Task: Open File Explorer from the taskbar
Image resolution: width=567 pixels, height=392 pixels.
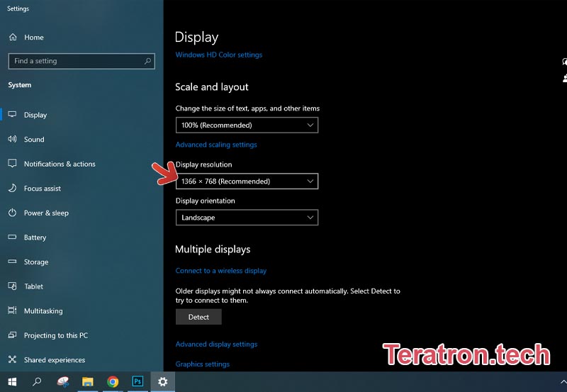Action: click(x=87, y=381)
